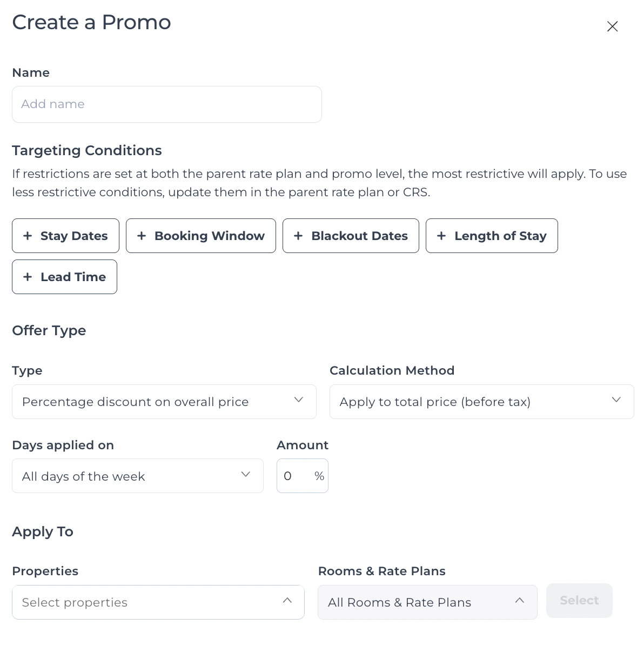Viewport: 644px width, 665px height.
Task: Collapse the All Rooms & Rate Plans dropdown
Action: pos(427,602)
